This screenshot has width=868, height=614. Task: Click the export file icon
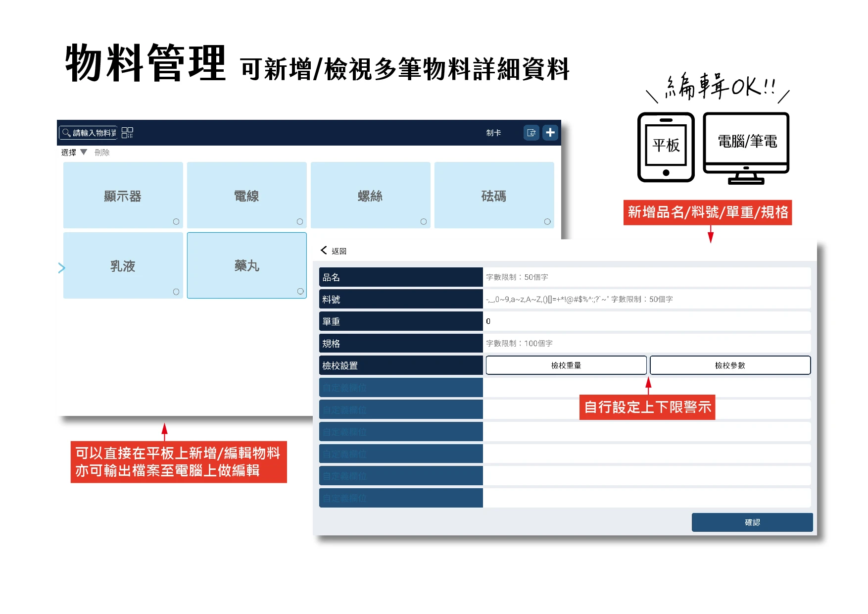click(531, 133)
